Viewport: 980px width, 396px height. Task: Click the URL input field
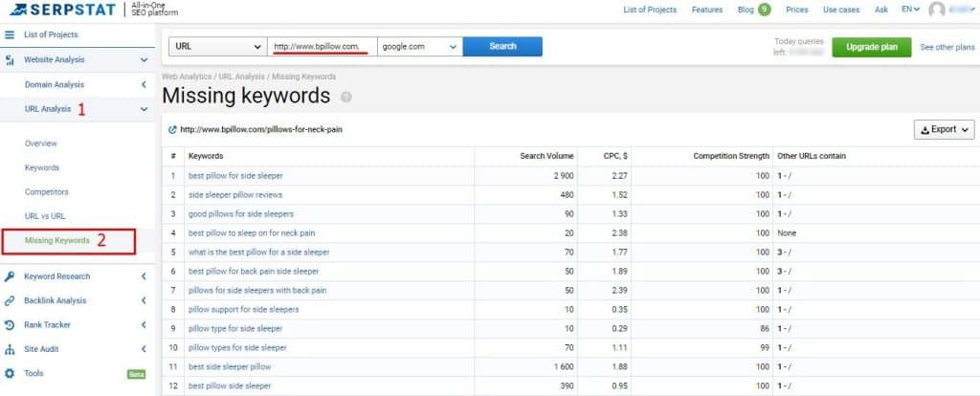pos(321,46)
